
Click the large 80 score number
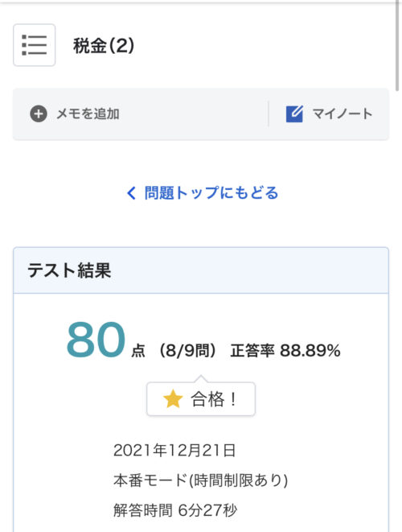tap(96, 340)
